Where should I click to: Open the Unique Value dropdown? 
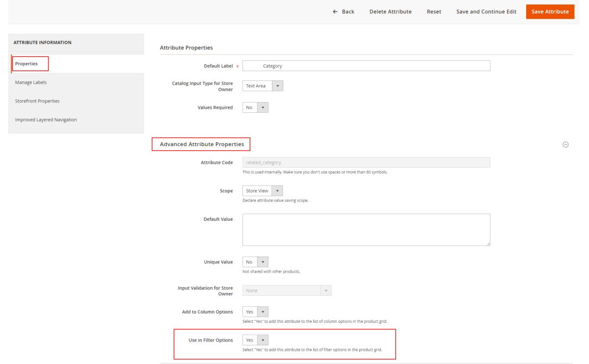[255, 262]
